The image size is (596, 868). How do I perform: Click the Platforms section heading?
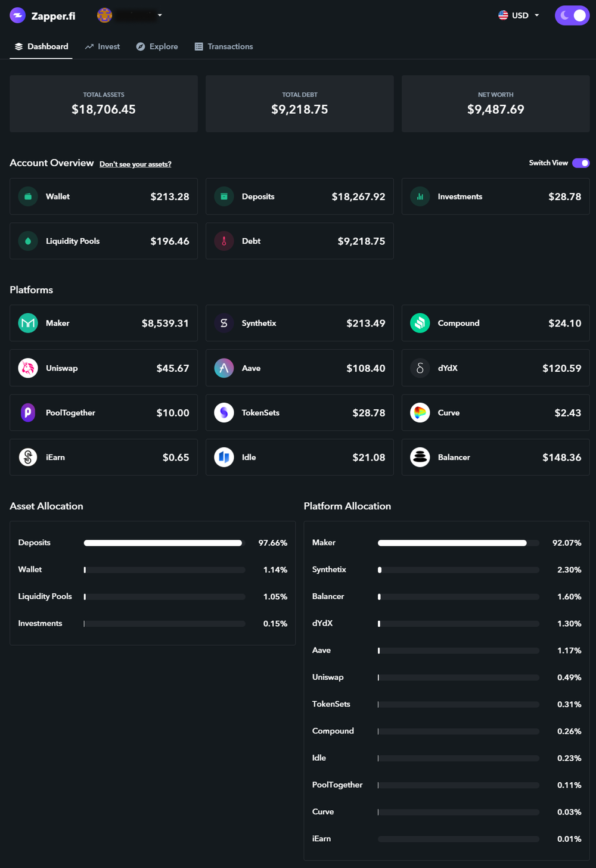pos(32,290)
